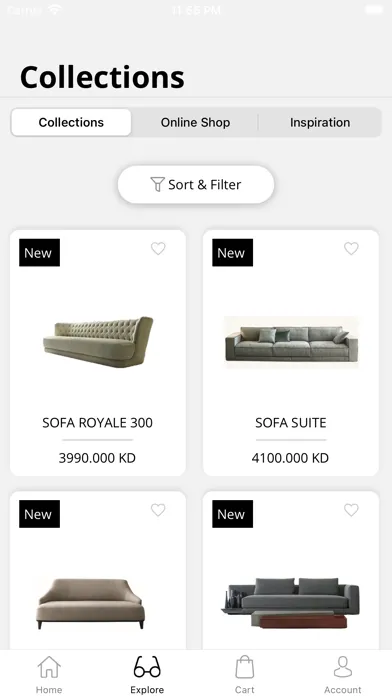Favorite Sofa Royale 300 with heart
Image resolution: width=392 pixels, height=696 pixels.
click(x=158, y=249)
